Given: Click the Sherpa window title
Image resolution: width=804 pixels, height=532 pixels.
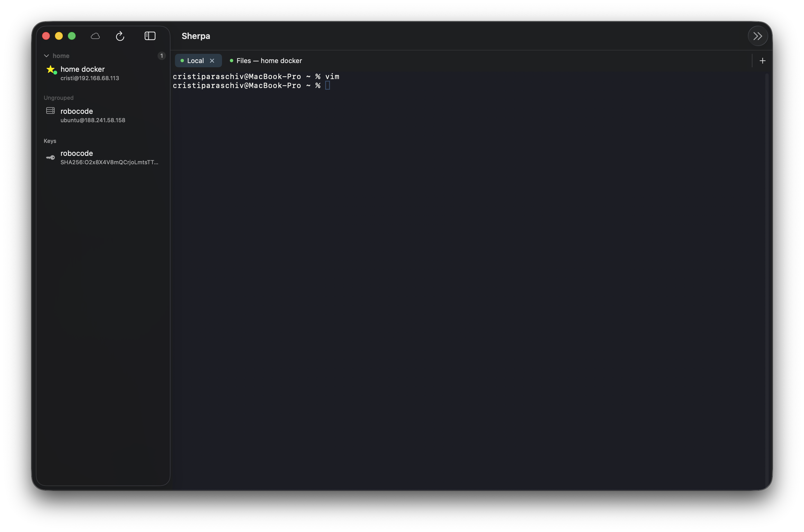Looking at the screenshot, I should coord(196,36).
